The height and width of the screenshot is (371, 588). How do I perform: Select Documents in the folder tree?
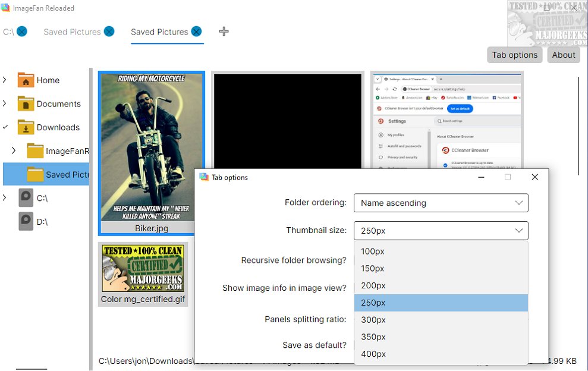point(58,104)
